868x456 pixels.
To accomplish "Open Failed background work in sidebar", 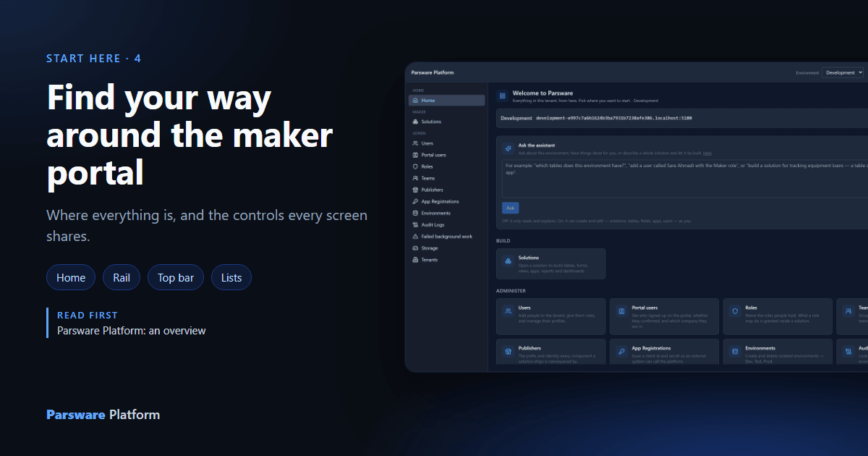I will pyautogui.click(x=446, y=237).
